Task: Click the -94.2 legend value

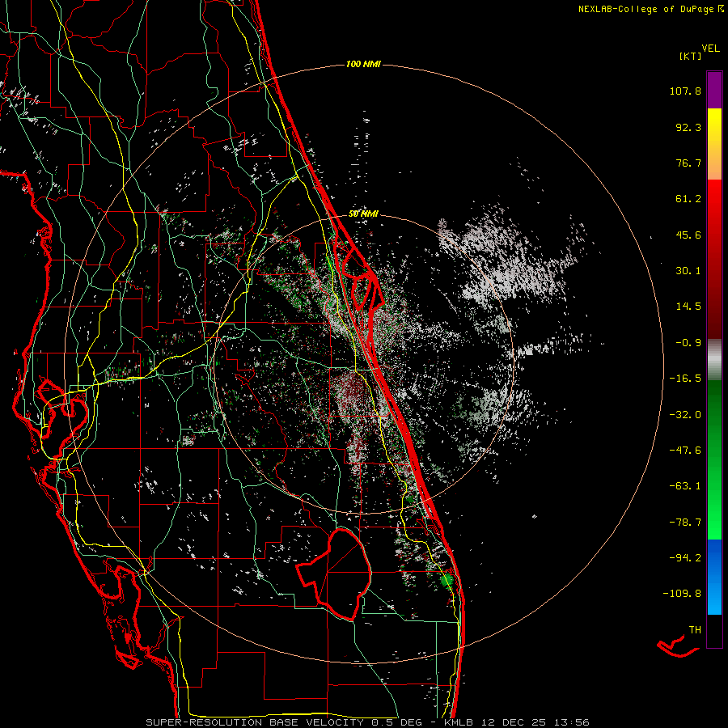Action: pos(685,558)
